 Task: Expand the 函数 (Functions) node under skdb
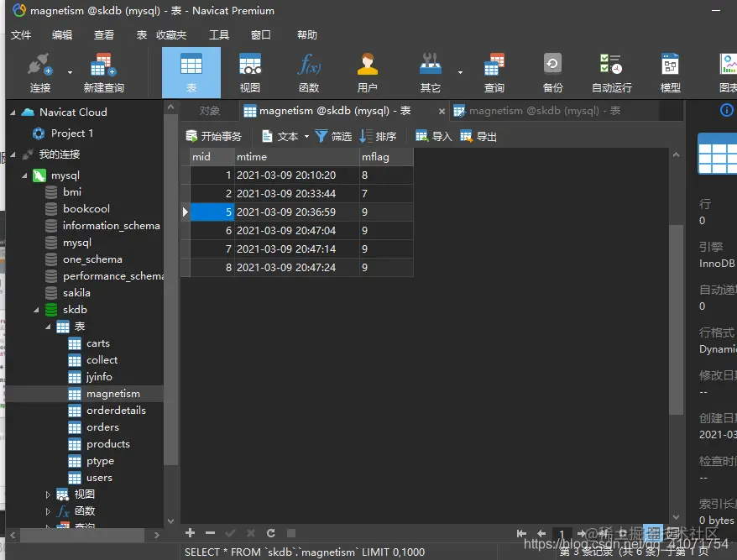(x=48, y=511)
